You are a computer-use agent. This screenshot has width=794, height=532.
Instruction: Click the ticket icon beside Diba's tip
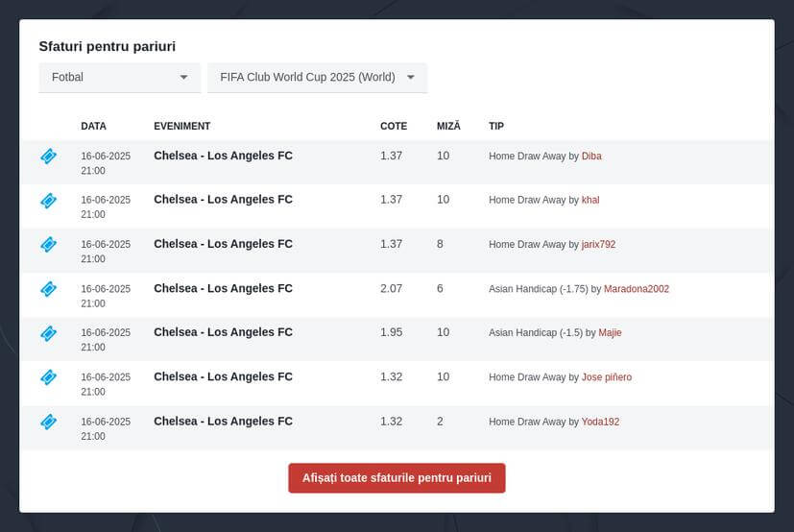pyautogui.click(x=49, y=157)
